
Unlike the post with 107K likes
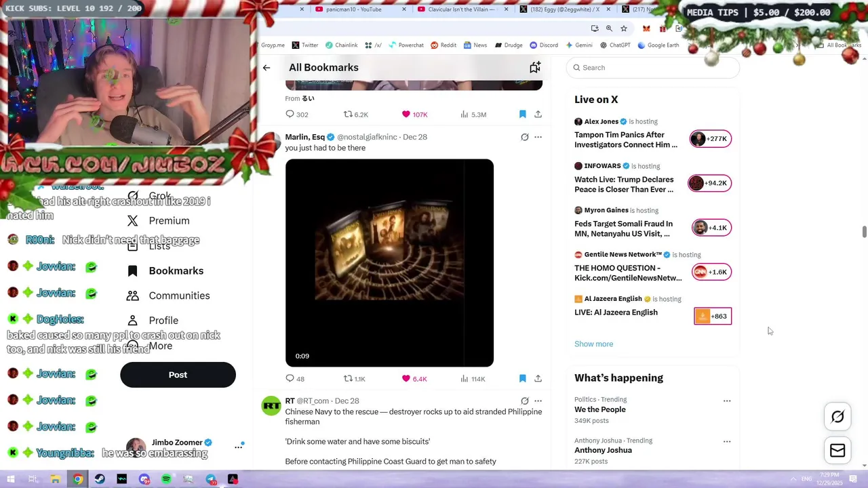coord(414,115)
